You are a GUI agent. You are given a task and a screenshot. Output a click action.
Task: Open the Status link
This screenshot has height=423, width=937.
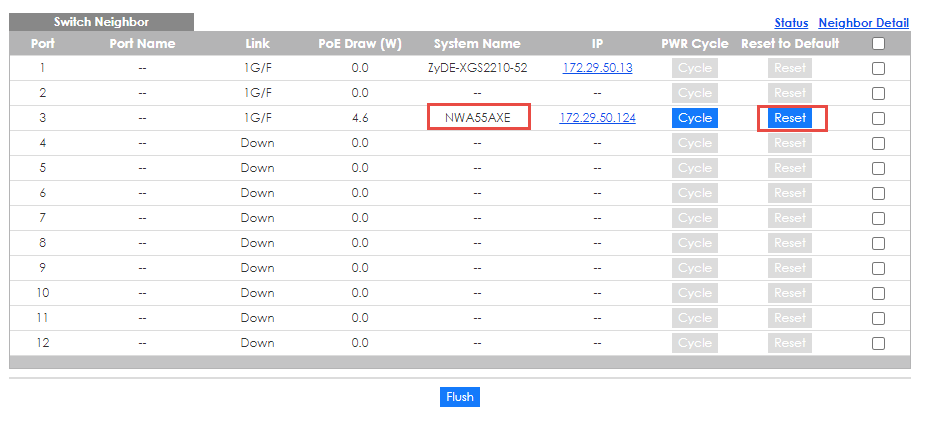click(790, 22)
